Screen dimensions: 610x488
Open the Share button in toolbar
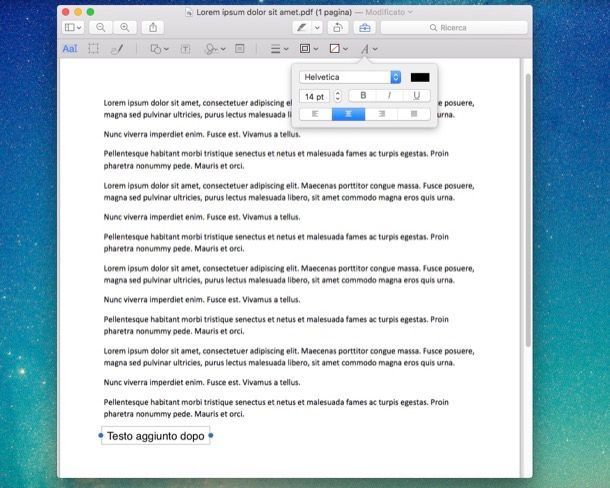[154, 28]
